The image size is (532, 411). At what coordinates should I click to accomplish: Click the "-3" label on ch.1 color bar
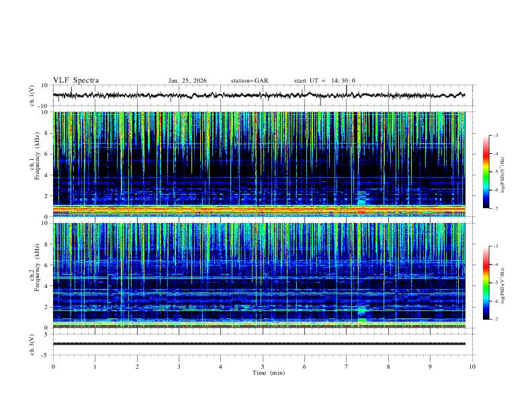(x=496, y=135)
